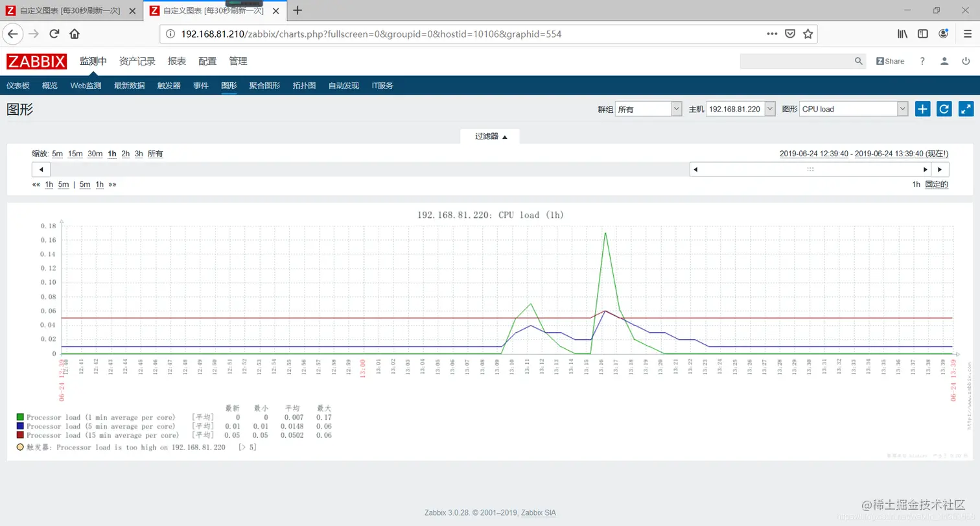Image resolution: width=980 pixels, height=526 pixels.
Task: Open the 报表 menu
Action: (x=177, y=61)
